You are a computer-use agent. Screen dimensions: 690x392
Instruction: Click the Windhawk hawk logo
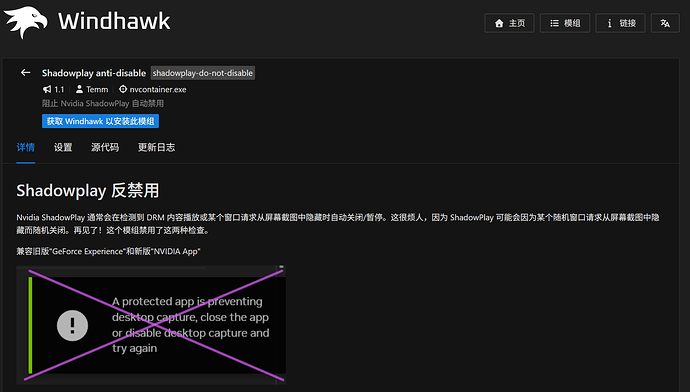coord(26,22)
